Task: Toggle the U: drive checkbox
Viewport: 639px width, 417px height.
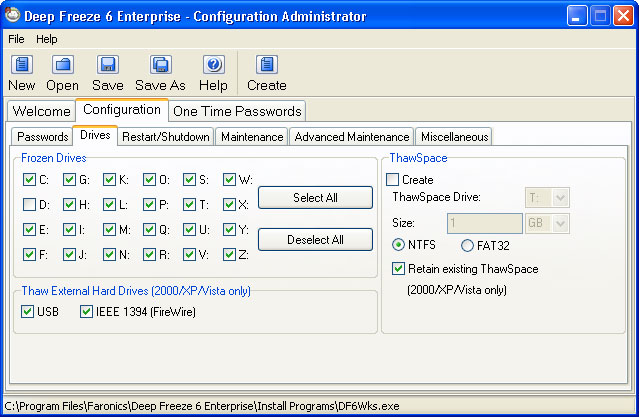Action: [189, 229]
